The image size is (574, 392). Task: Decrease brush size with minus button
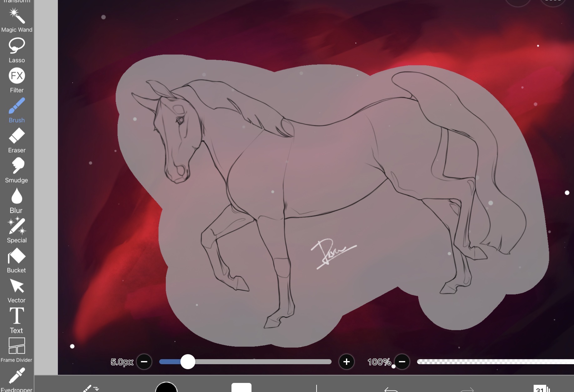144,362
